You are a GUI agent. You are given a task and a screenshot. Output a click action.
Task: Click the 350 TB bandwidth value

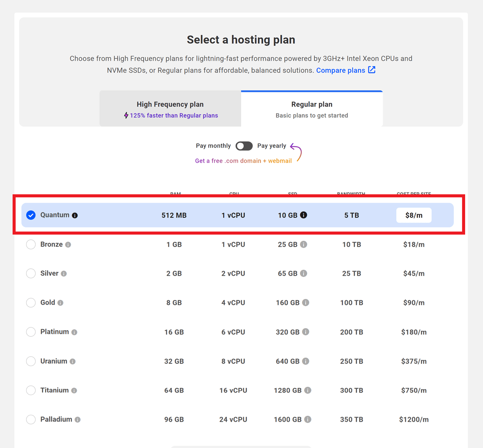click(x=352, y=420)
